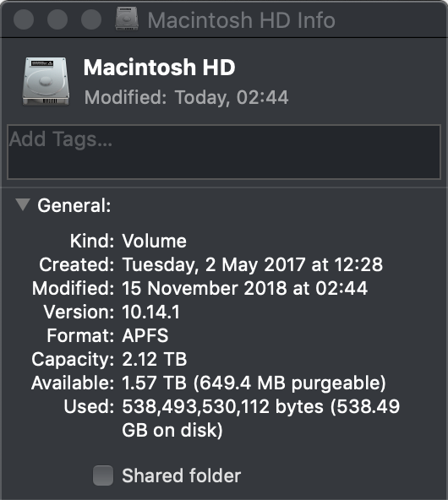Click the Modified Today 02:44 subtitle
The height and width of the screenshot is (500, 448).
[x=186, y=97]
